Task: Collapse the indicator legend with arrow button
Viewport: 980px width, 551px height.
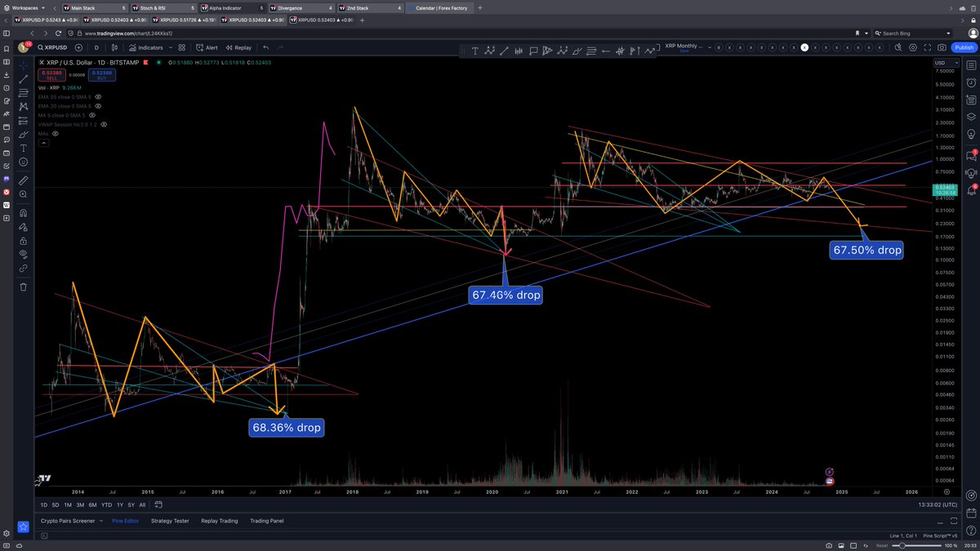Action: point(44,144)
